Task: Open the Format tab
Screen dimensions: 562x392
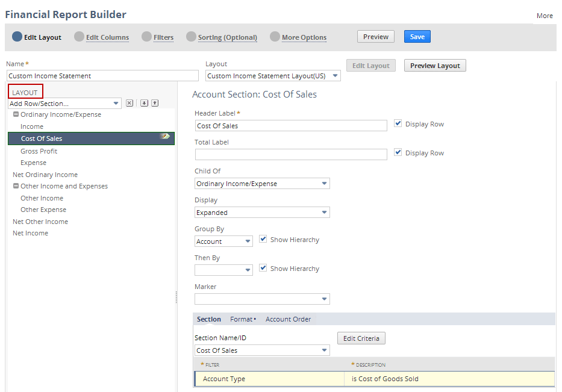Action: [x=242, y=319]
